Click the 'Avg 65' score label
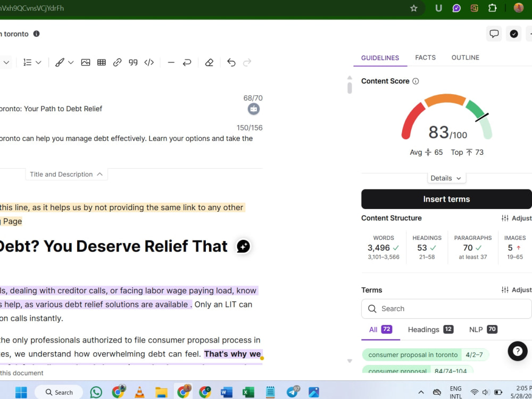532x399 pixels. coord(426,152)
